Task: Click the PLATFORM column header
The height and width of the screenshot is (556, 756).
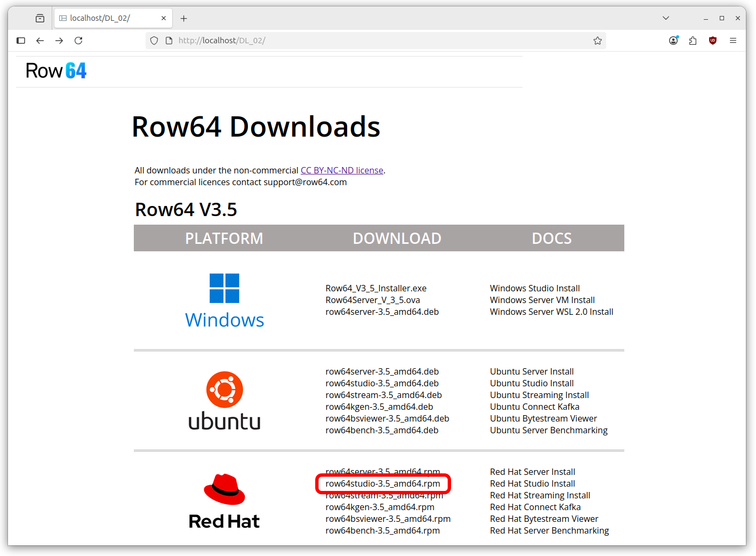Action: point(224,239)
